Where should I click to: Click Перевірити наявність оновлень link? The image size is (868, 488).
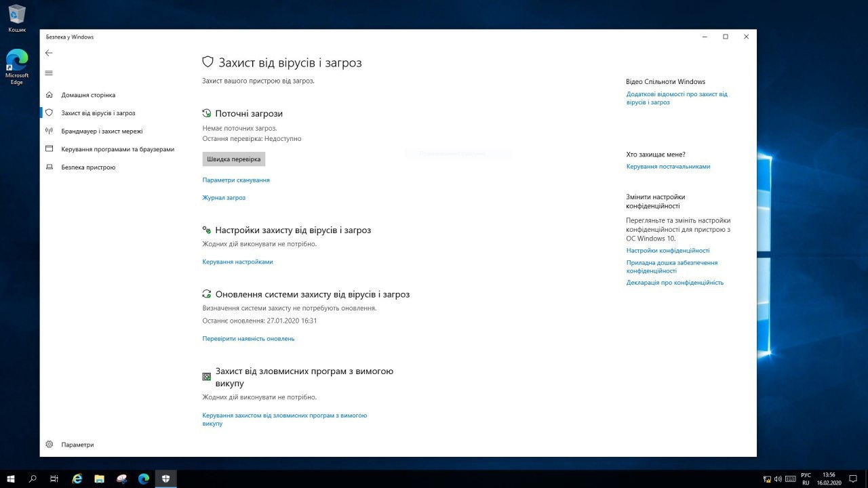[248, 339]
